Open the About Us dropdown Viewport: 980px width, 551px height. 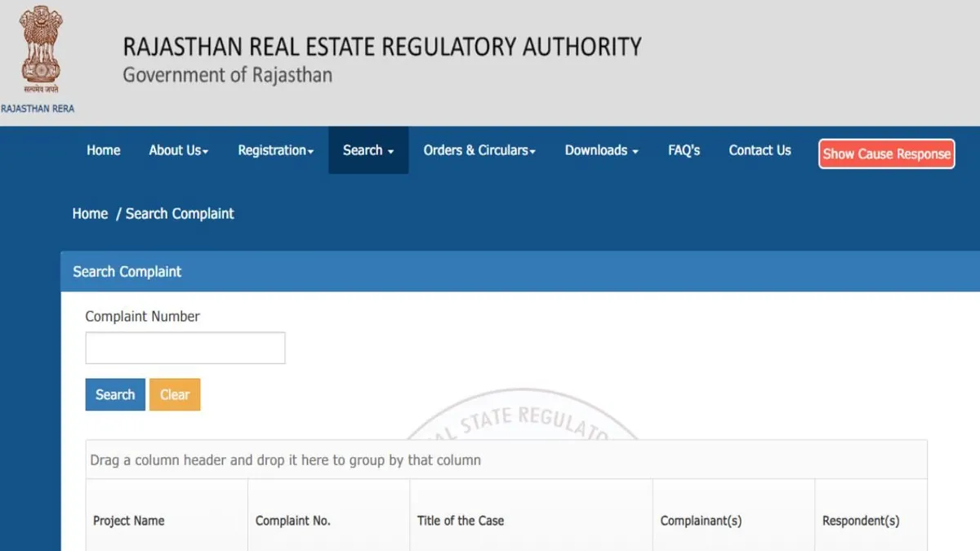pyautogui.click(x=178, y=150)
